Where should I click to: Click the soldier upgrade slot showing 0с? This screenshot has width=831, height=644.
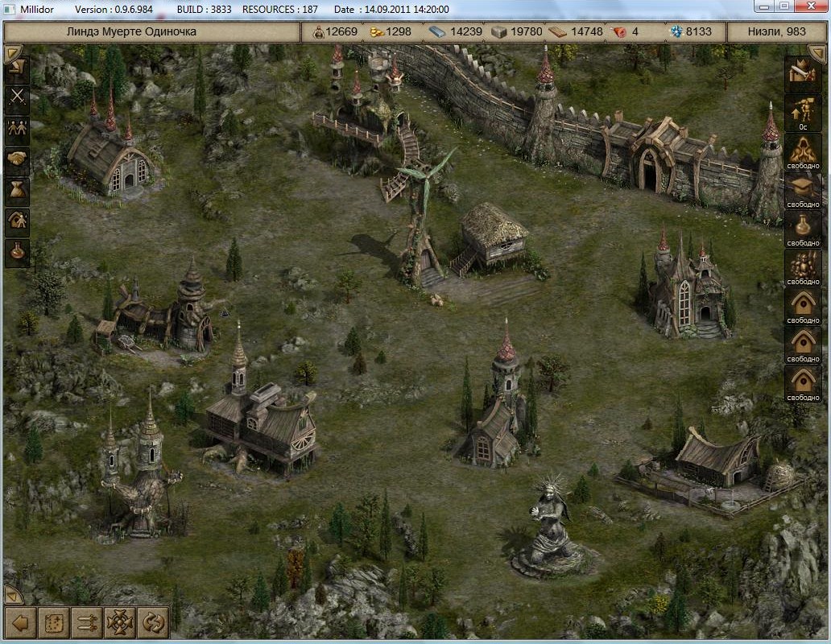coord(802,113)
